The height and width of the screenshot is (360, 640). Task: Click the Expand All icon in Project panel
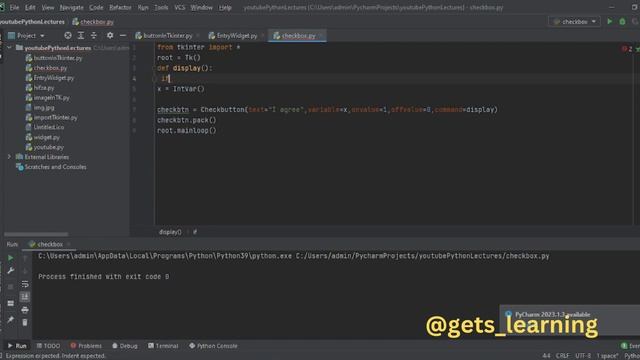(x=81, y=36)
